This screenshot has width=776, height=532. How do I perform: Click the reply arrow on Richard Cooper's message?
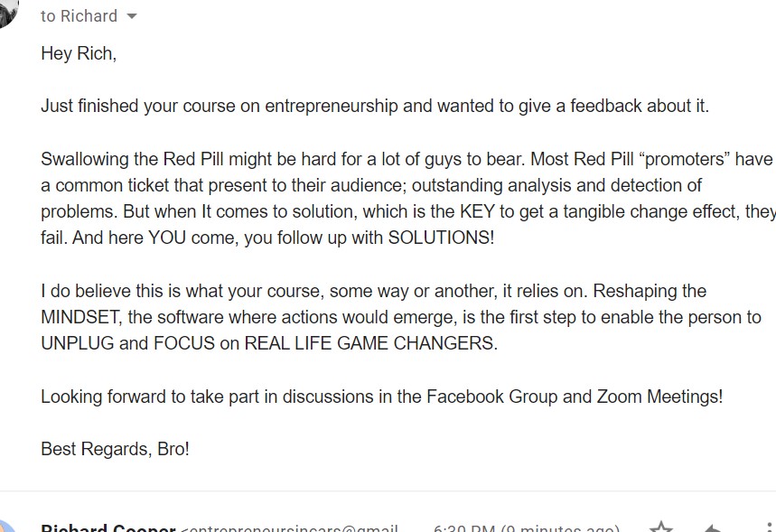tap(712, 528)
